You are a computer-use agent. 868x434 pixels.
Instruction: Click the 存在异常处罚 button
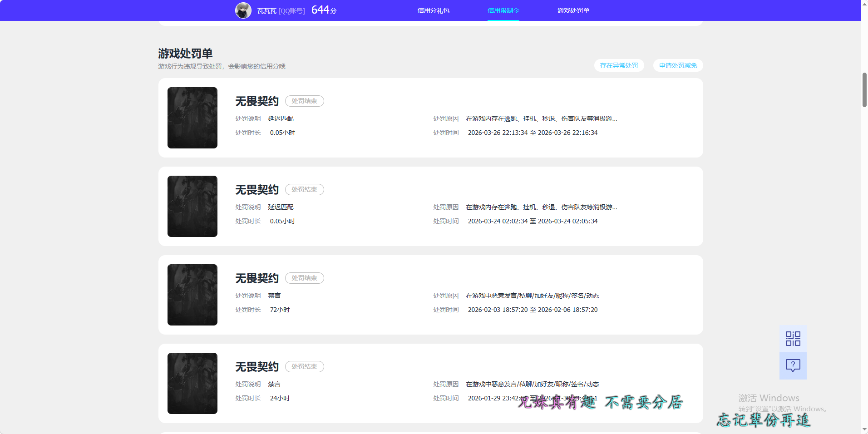pyautogui.click(x=619, y=65)
